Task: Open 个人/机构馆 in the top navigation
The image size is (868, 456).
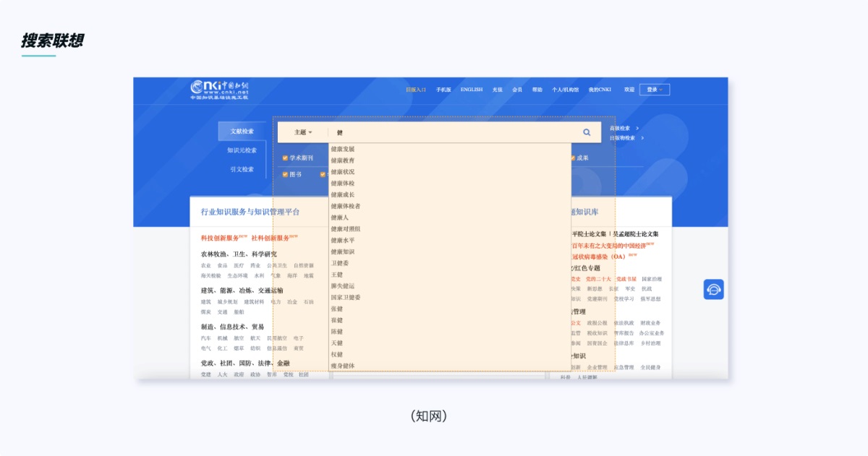Action: click(566, 90)
